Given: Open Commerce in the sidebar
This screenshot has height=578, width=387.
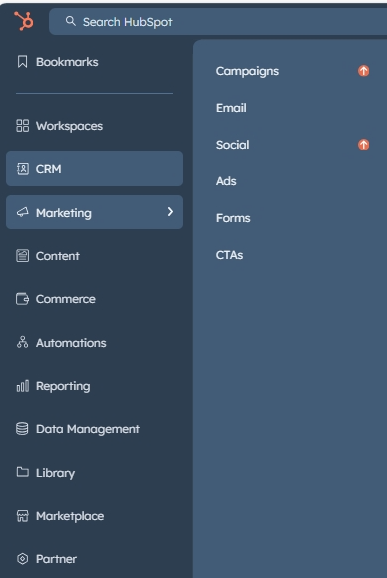Looking at the screenshot, I should [x=66, y=299].
